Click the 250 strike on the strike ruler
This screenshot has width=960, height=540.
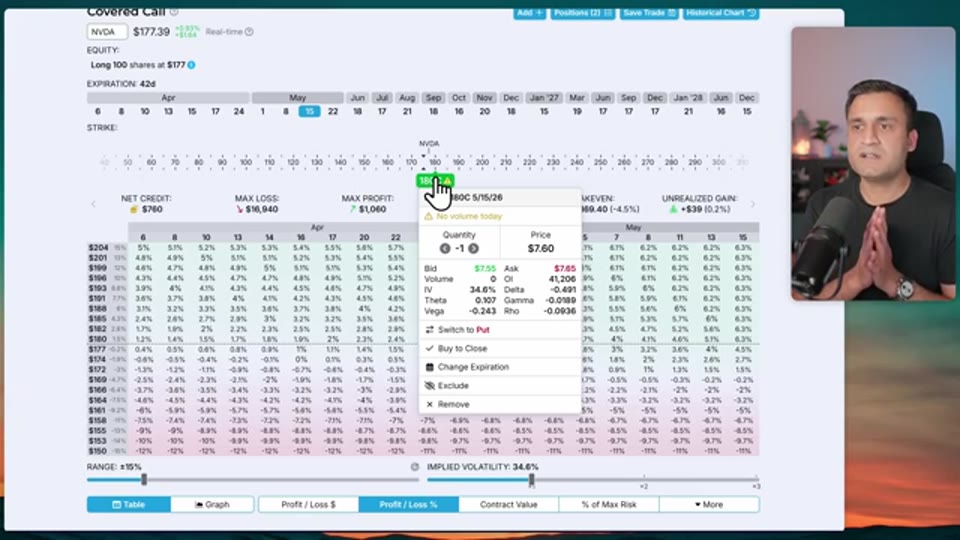[601, 162]
